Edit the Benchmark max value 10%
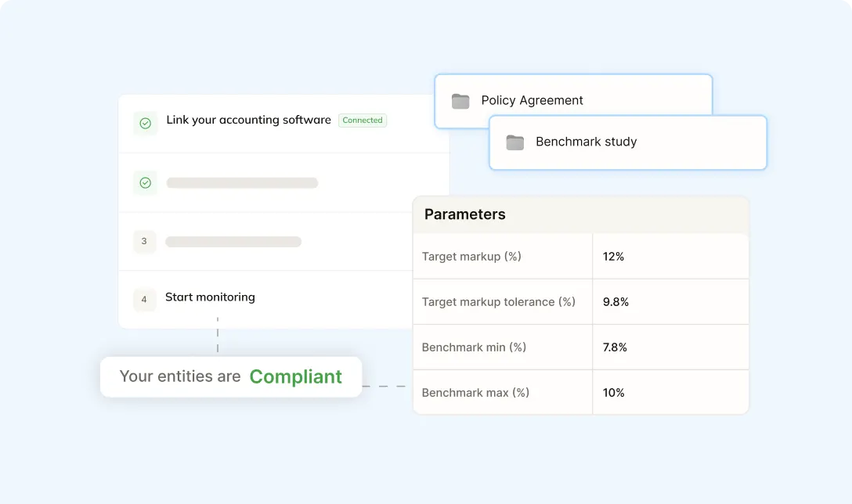Viewport: 852px width, 504px height. point(613,393)
